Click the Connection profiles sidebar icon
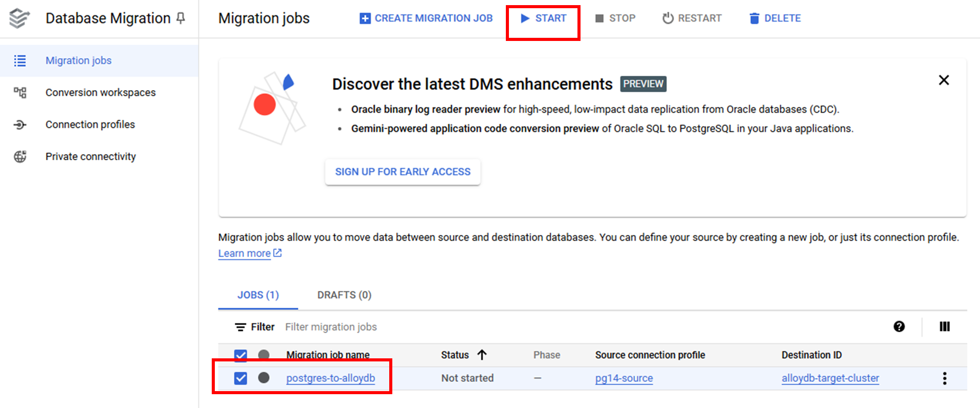 pyautogui.click(x=20, y=124)
